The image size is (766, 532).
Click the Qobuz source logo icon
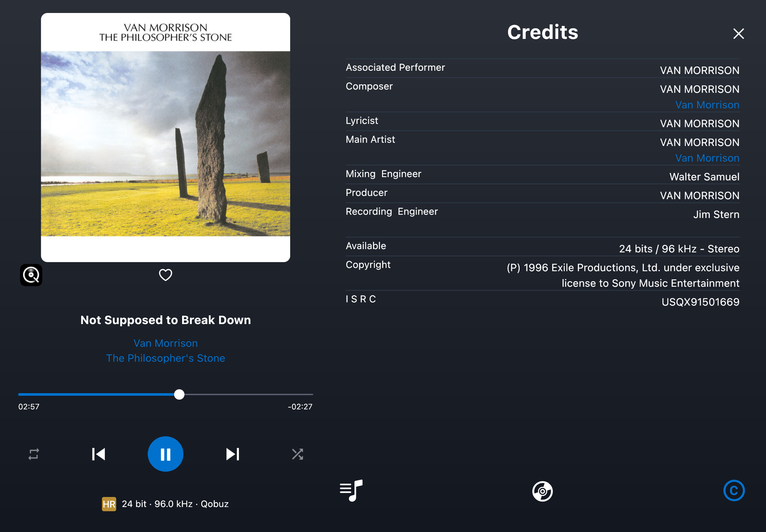31,275
